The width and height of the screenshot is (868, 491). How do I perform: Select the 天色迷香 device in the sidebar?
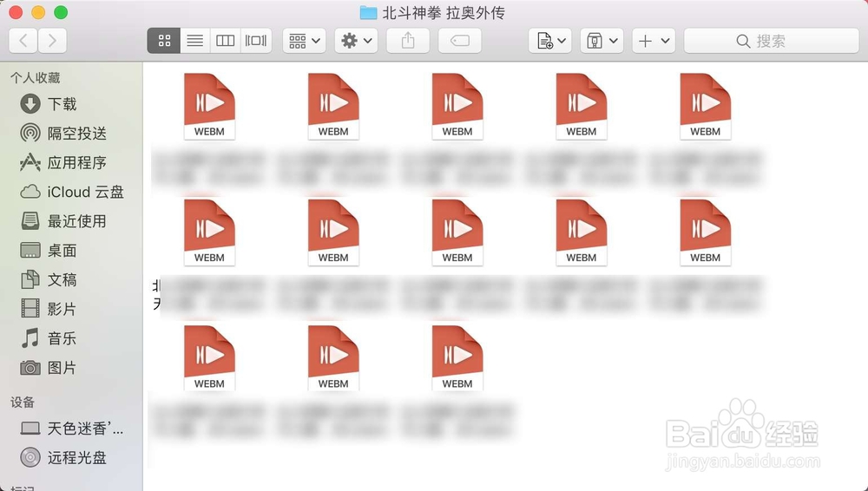(x=71, y=429)
